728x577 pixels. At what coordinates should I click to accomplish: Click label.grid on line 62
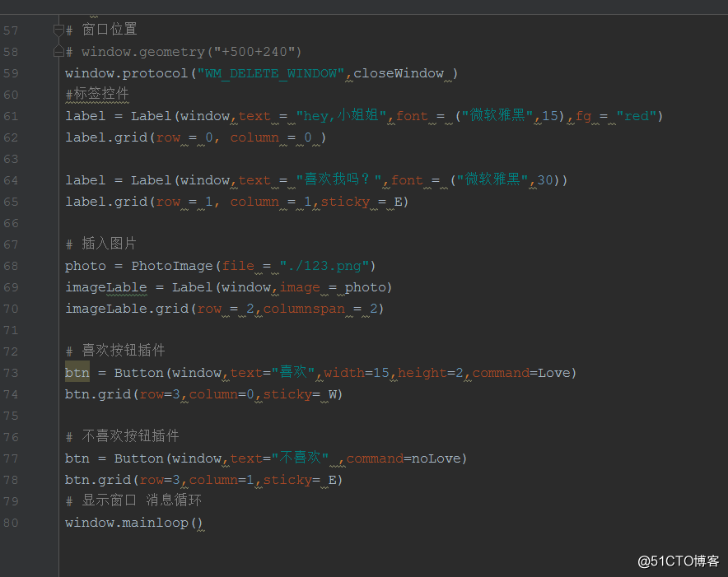click(x=106, y=137)
